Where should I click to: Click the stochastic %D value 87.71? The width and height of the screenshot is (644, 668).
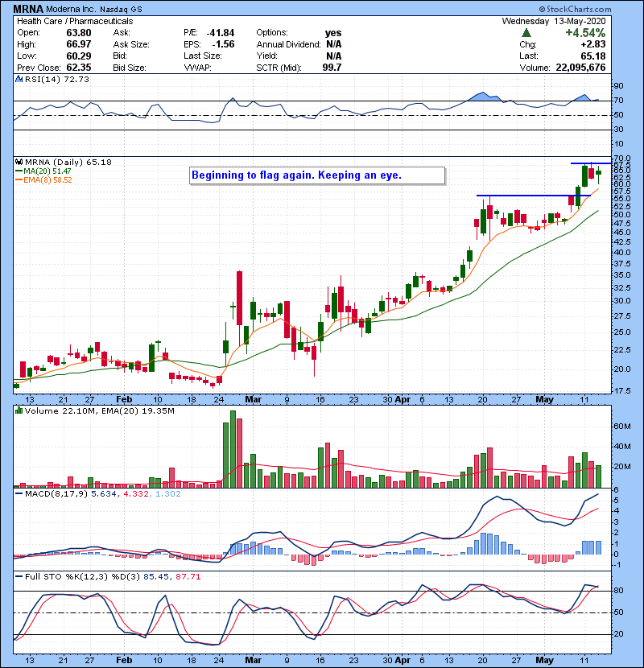188,577
